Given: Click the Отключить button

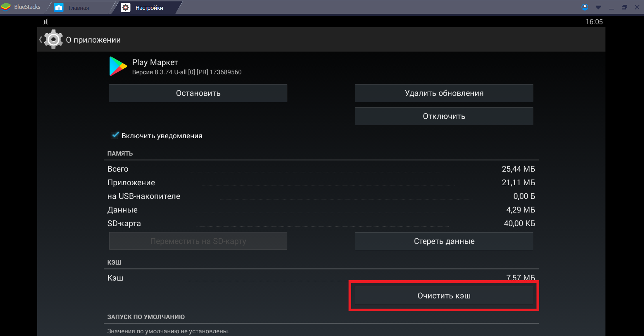Looking at the screenshot, I should point(444,116).
